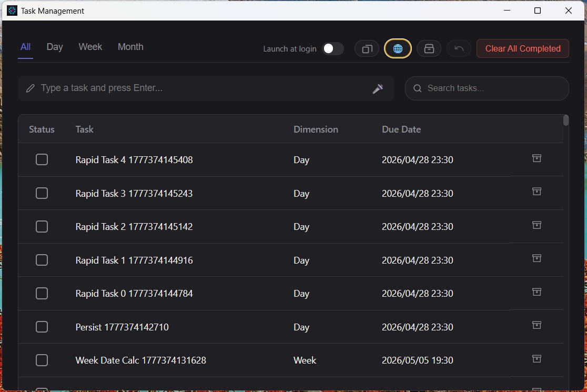Complete the Week Date Calc task checkbox
The height and width of the screenshot is (392, 587).
(x=42, y=360)
